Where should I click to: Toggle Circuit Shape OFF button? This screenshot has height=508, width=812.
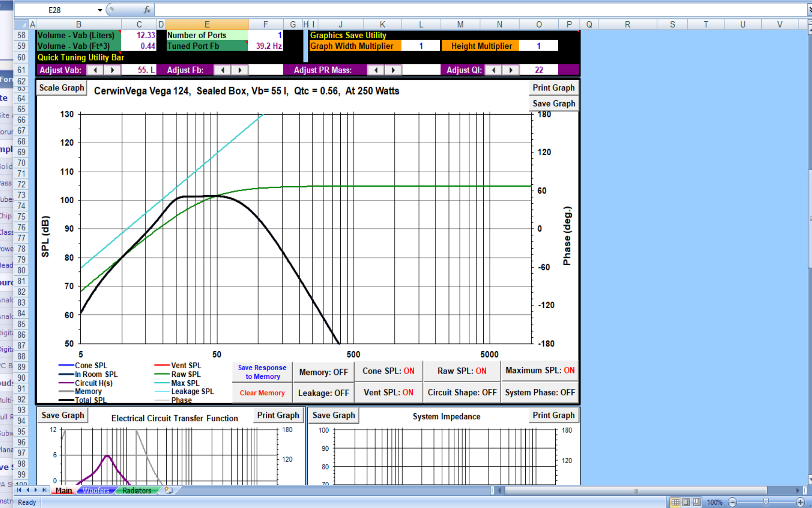pos(462,392)
